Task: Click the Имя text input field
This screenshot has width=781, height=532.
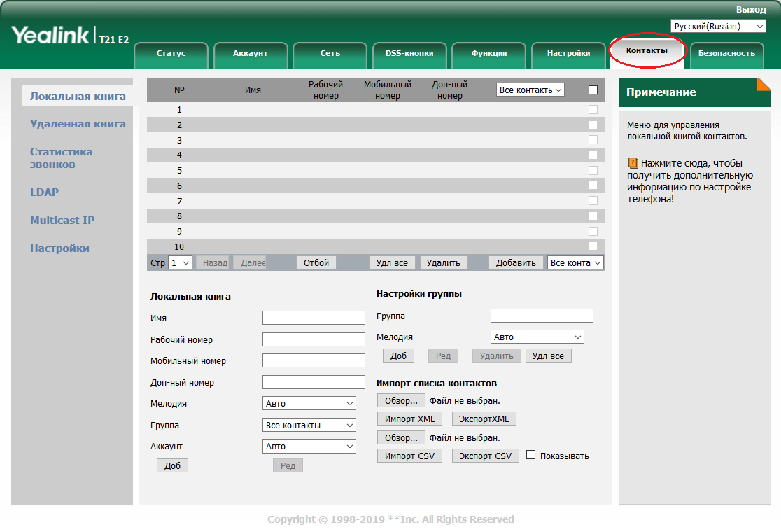Action: pyautogui.click(x=314, y=318)
